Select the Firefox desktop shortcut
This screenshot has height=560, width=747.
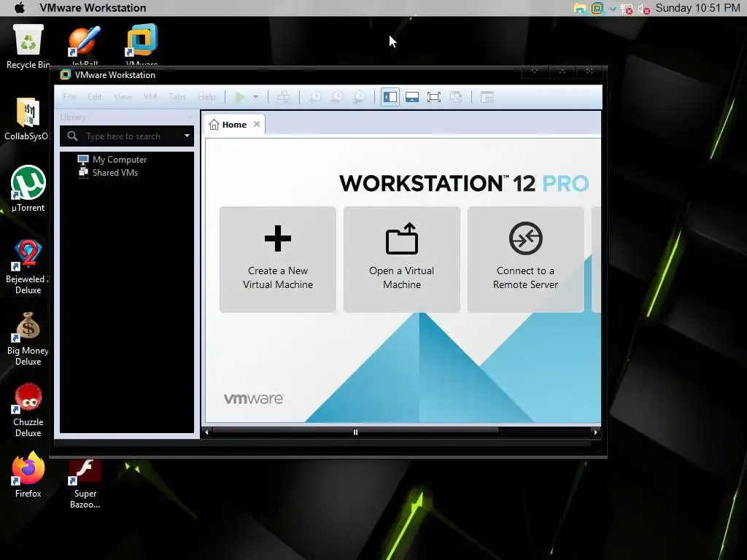[x=28, y=475]
